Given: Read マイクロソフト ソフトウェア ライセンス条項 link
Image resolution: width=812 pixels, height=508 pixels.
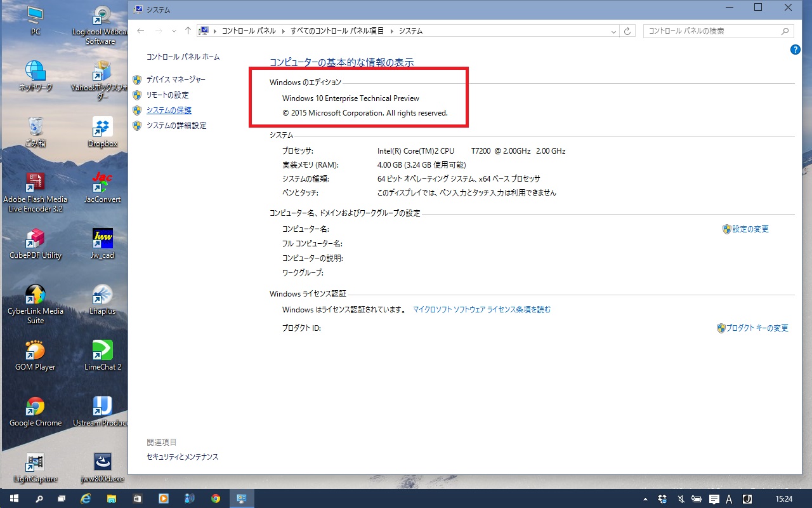Looking at the screenshot, I should (x=482, y=309).
